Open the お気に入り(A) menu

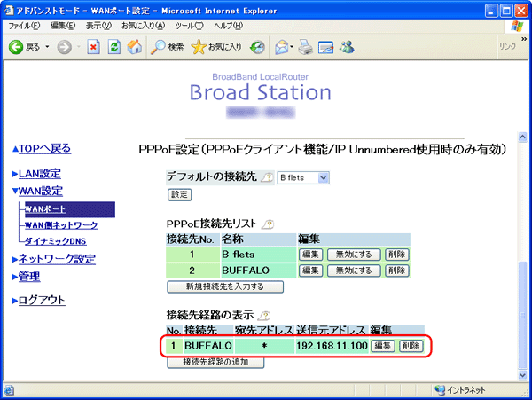143,26
